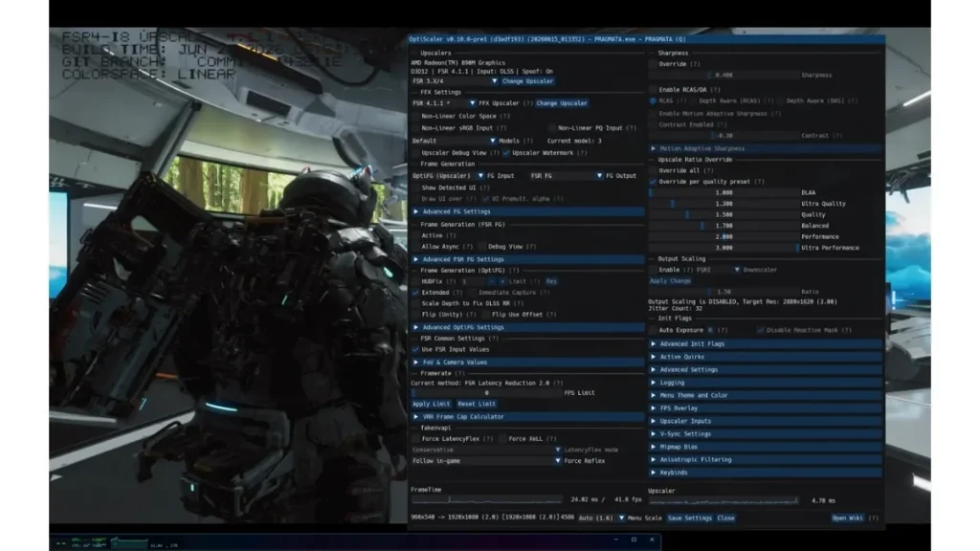The height and width of the screenshot is (551, 980).
Task: Expand Mipmap Bias section
Action: click(765, 447)
